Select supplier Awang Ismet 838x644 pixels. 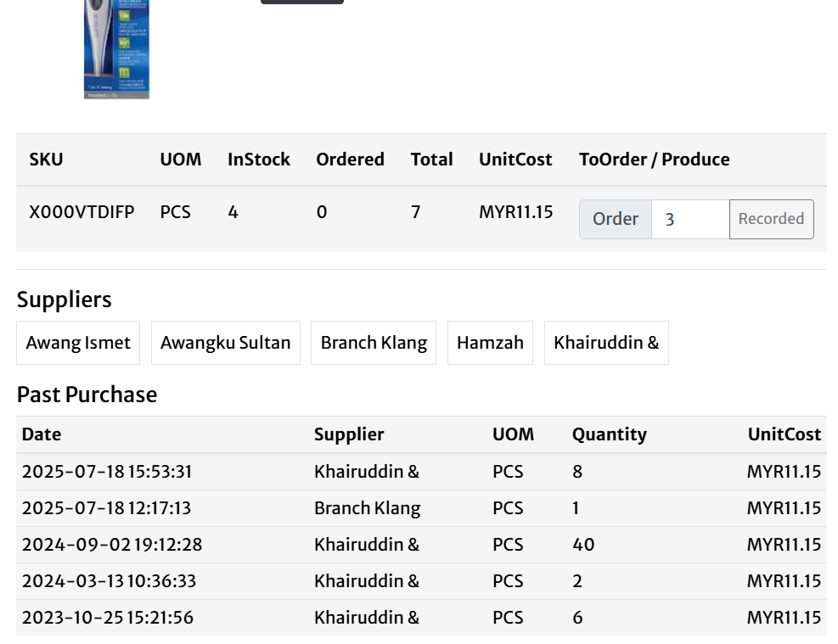point(78,343)
